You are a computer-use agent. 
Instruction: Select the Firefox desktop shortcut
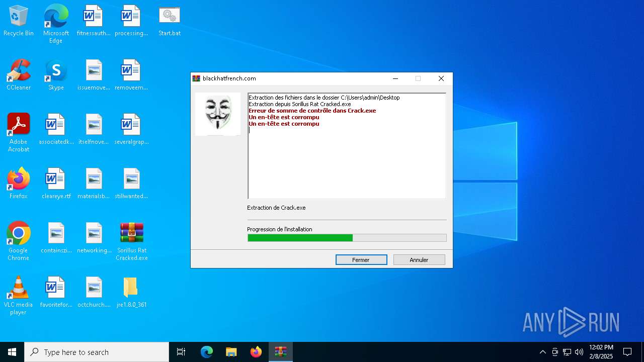[x=19, y=184]
